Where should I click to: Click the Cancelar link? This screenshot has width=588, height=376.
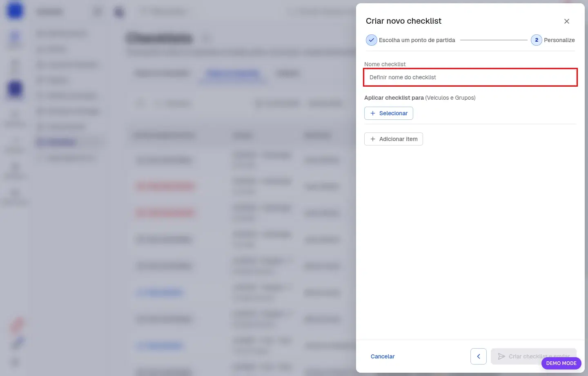(x=383, y=356)
